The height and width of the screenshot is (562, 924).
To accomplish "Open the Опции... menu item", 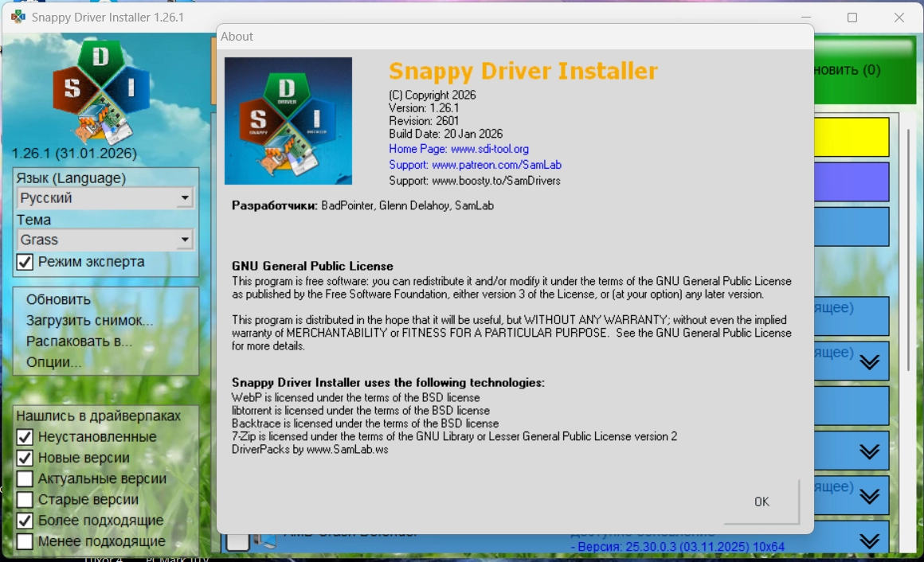I will [53, 362].
